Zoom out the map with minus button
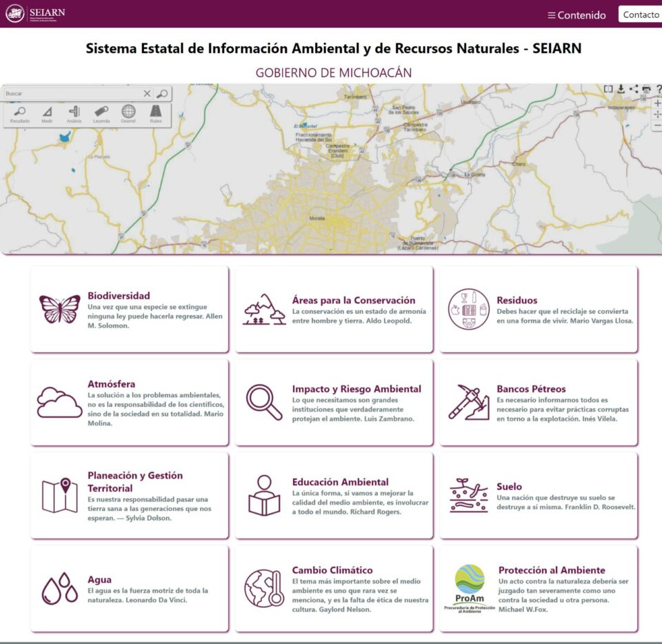Viewport: 662px width, 644px height. pyautogui.click(x=657, y=125)
